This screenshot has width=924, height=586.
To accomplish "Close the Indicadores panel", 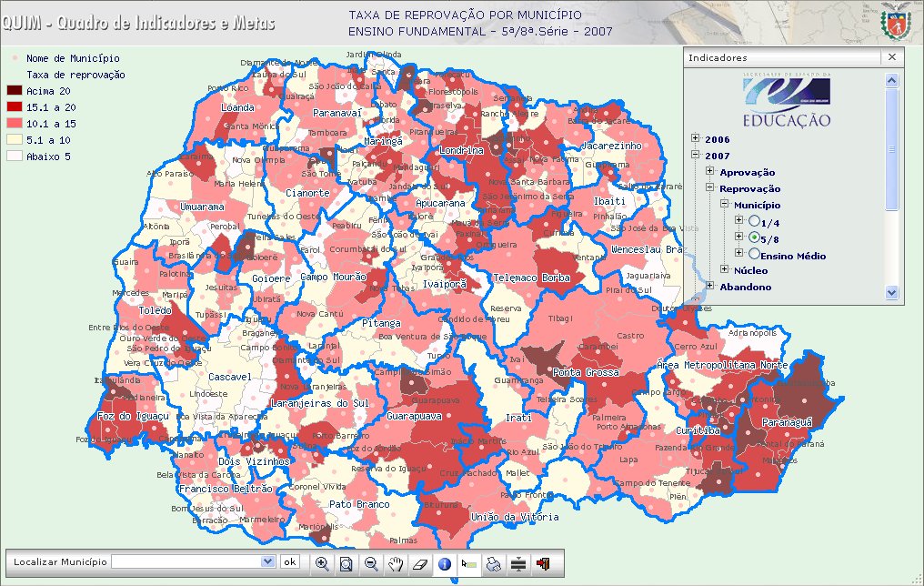I will 891,57.
